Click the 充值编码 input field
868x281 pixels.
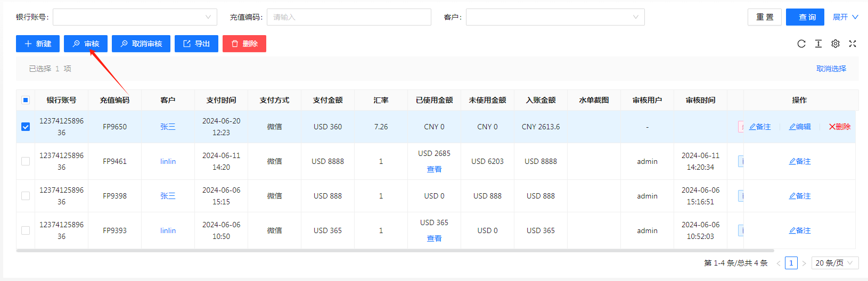(x=349, y=17)
